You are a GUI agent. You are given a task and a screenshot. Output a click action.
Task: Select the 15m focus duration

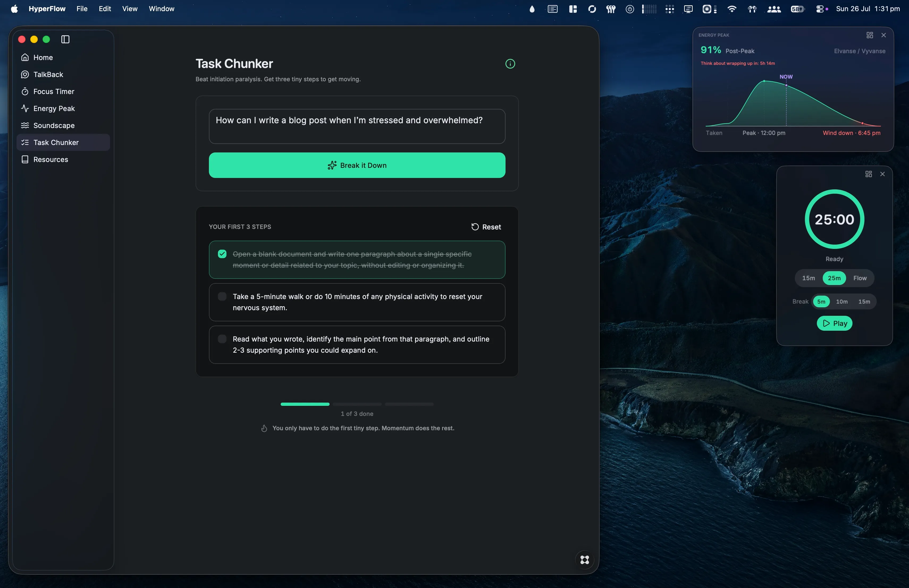coord(808,278)
